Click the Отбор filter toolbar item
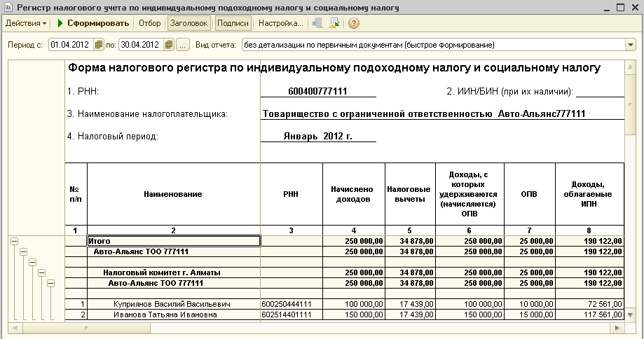This screenshot has height=339, width=644. 149,23
